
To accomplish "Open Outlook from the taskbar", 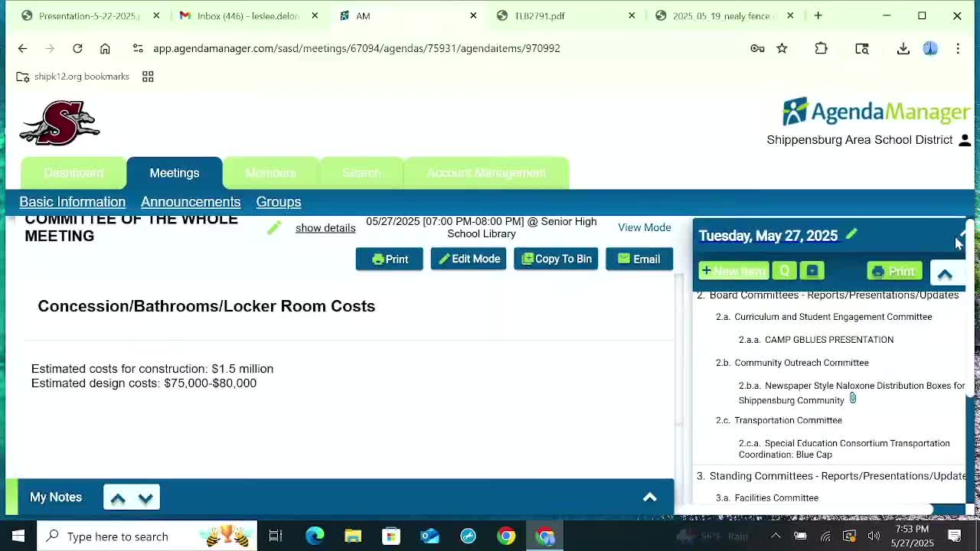I will pos(430,536).
